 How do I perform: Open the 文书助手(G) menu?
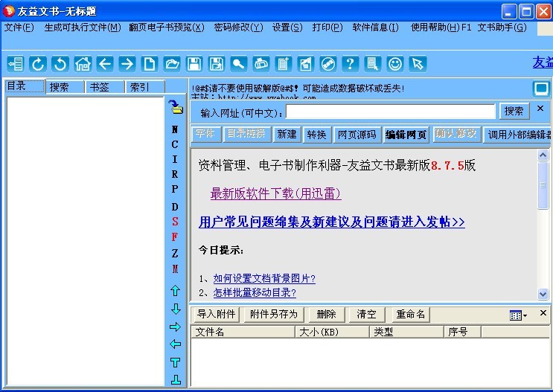click(x=502, y=28)
